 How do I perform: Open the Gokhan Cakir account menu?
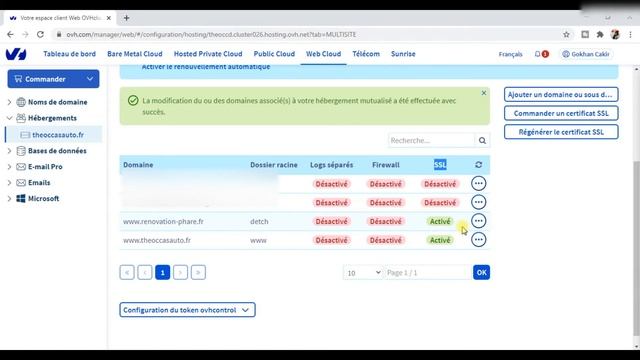click(x=586, y=54)
